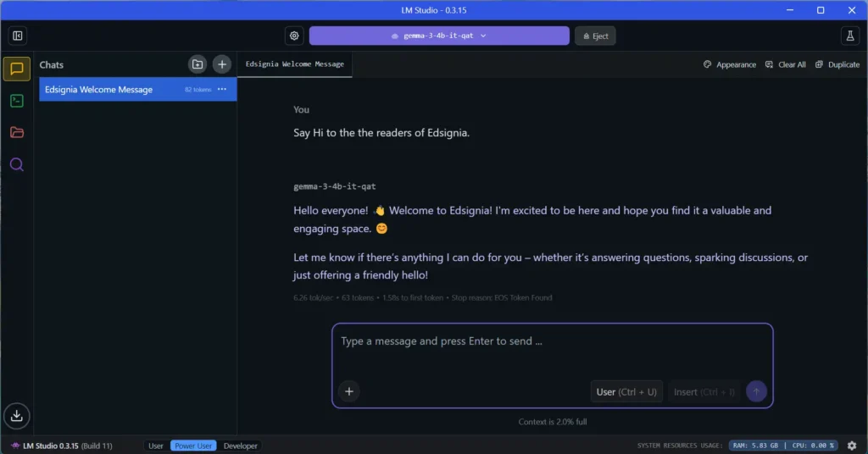Maximize the LM Studio window
The height and width of the screenshot is (454, 868).
821,10
